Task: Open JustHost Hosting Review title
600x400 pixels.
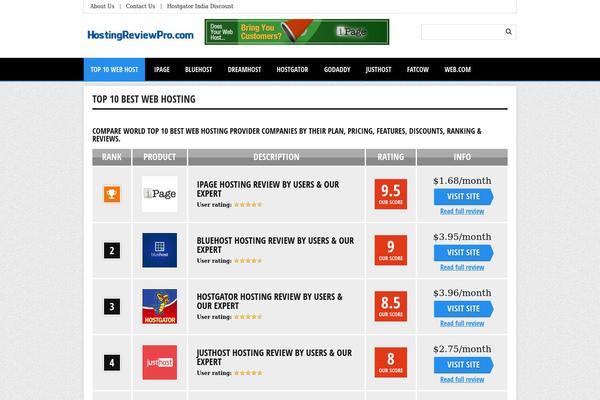Action: (274, 357)
